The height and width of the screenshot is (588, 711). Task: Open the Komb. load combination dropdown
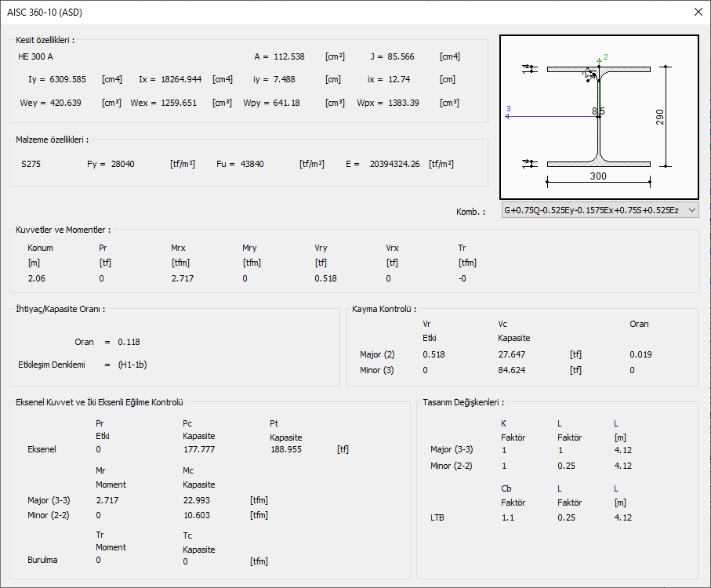[600, 210]
